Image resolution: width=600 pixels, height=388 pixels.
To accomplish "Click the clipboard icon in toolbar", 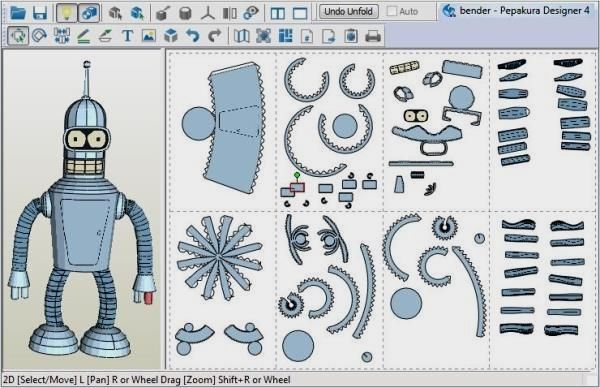I will click(351, 36).
